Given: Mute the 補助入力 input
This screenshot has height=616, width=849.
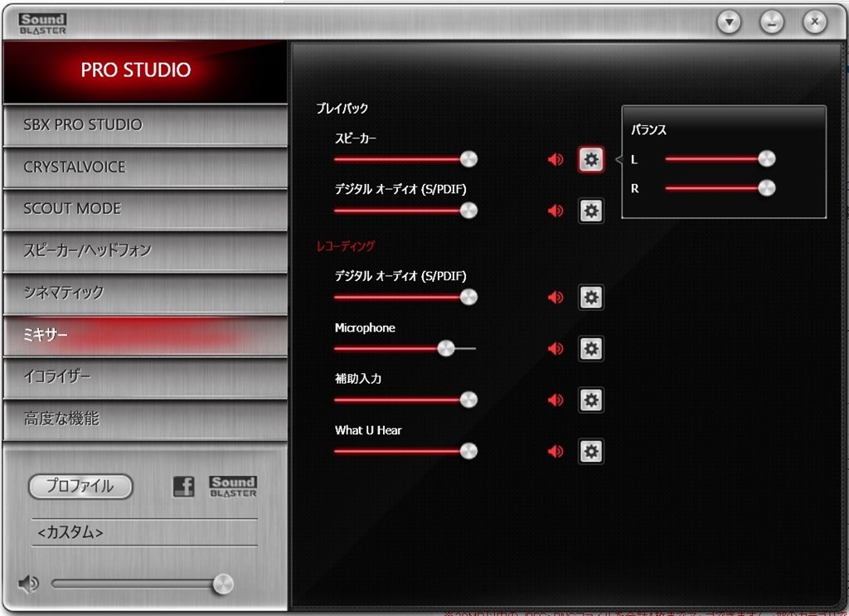Looking at the screenshot, I should click(555, 400).
